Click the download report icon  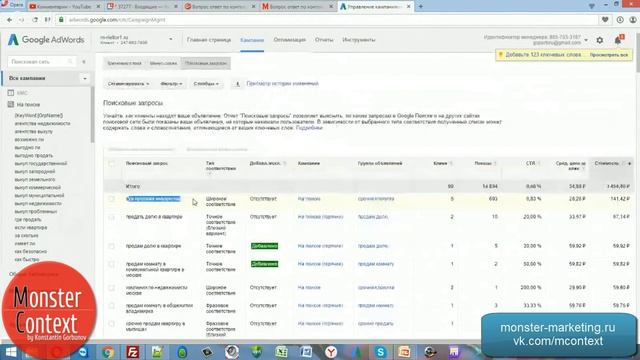coord(237,84)
